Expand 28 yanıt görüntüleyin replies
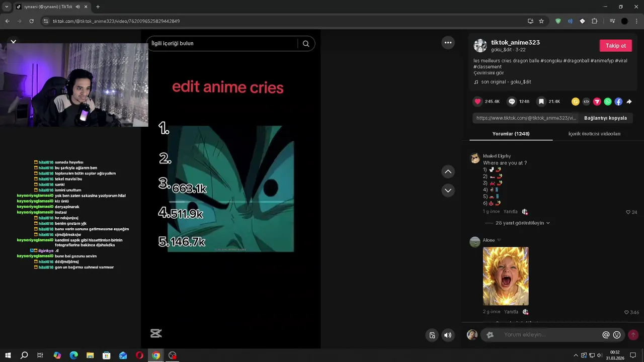The width and height of the screenshot is (644, 362). (523, 223)
